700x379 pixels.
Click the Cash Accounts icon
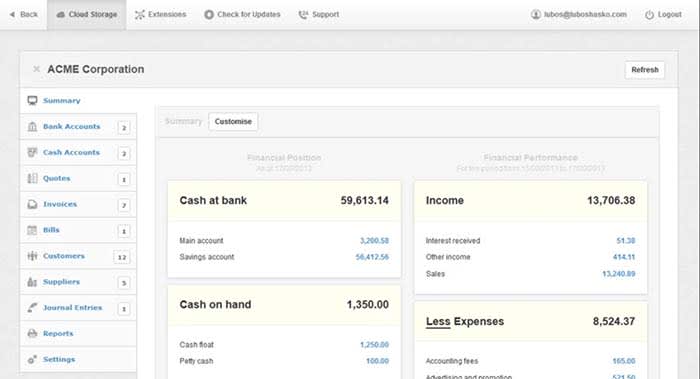[x=32, y=152]
